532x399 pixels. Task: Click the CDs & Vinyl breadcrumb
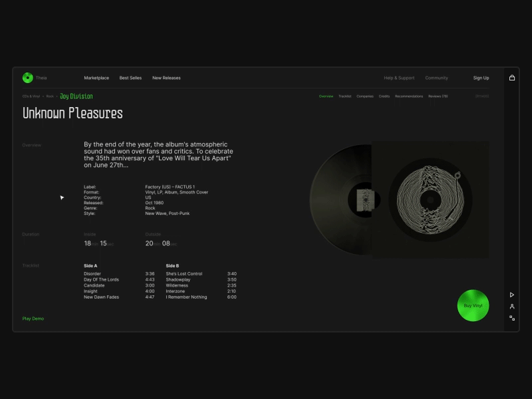31,96
